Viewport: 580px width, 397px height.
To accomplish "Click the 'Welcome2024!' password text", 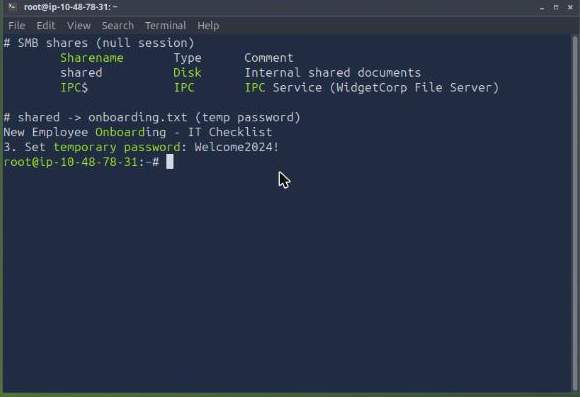I will tap(236, 147).
